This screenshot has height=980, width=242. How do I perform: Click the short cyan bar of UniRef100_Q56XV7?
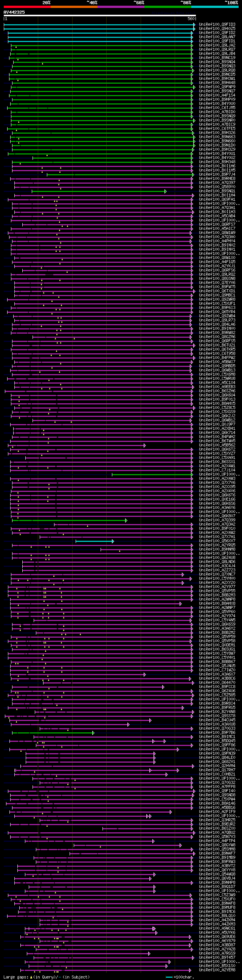click(x=95, y=541)
